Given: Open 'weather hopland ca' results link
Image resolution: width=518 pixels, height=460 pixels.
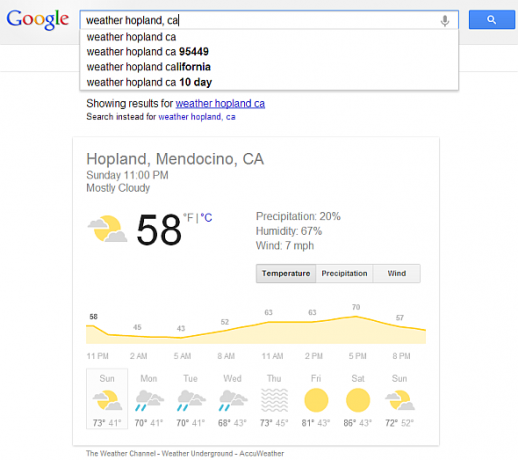Looking at the screenshot, I should [x=220, y=103].
